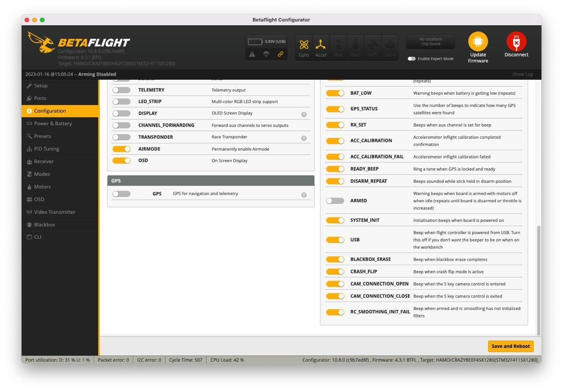
Task: Click the warning triangle status icon
Action: click(x=252, y=54)
